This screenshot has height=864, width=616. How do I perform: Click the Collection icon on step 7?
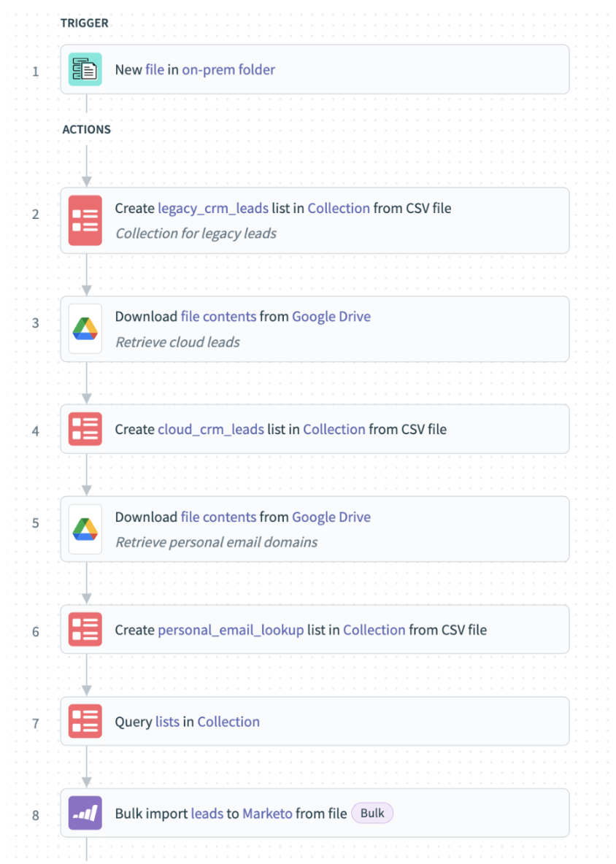(x=85, y=721)
